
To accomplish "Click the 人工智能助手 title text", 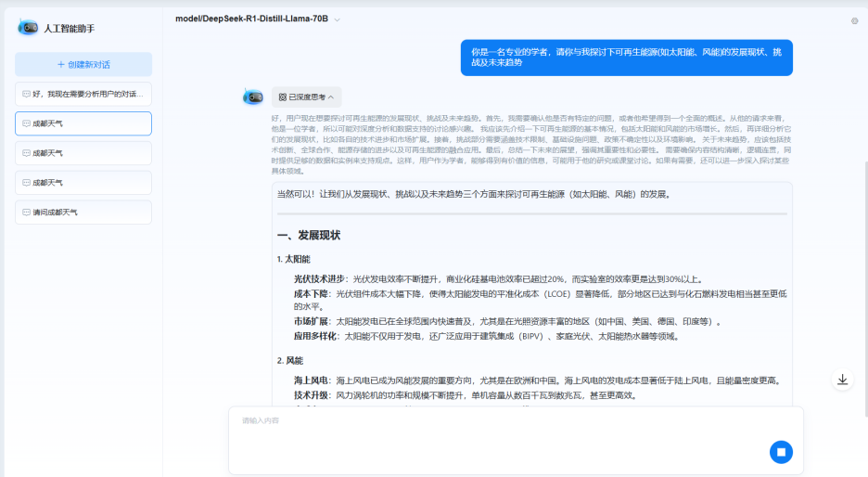I will (70, 28).
